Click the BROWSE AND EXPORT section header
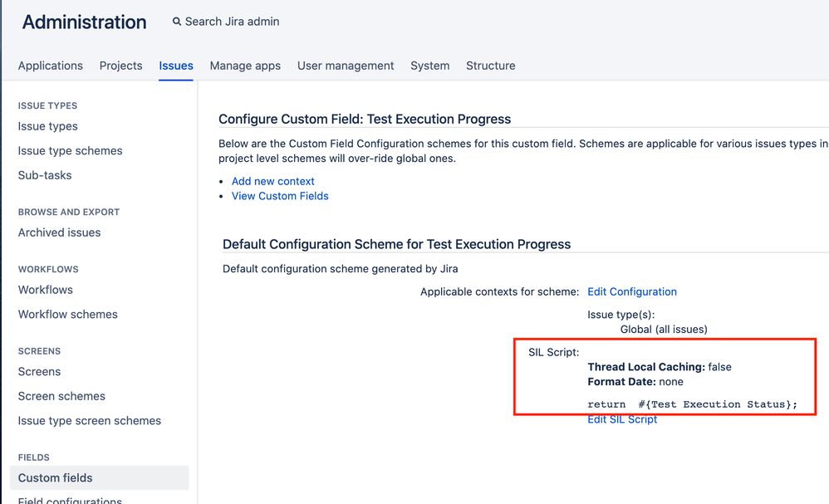This screenshot has width=829, height=504. [69, 212]
